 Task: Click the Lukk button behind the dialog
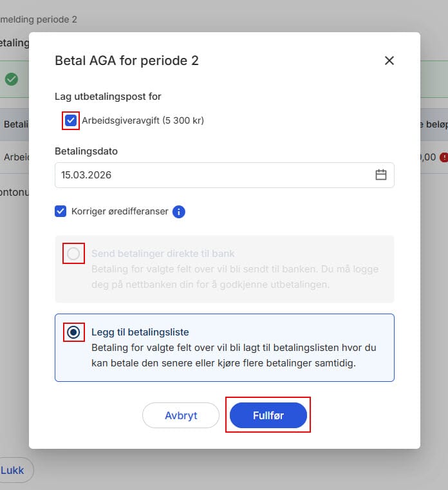click(13, 470)
